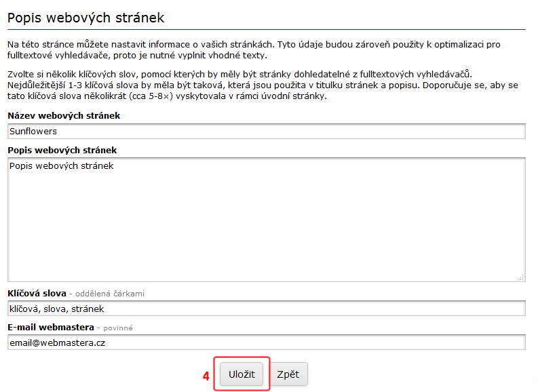Click the bold label above the description textarea

[62, 150]
